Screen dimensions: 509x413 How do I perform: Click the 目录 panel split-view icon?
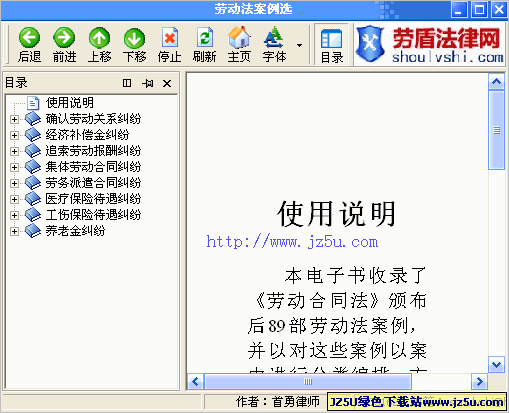pyautogui.click(x=127, y=83)
